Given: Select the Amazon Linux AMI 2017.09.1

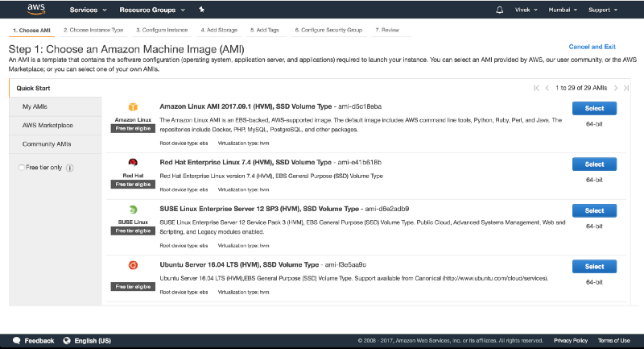Looking at the screenshot, I should pos(594,109).
